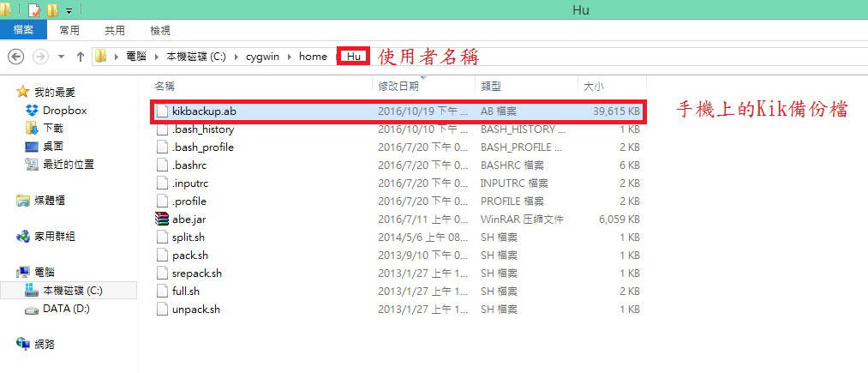Click the properties icon in title bar
The image size is (868, 373).
(33, 10)
